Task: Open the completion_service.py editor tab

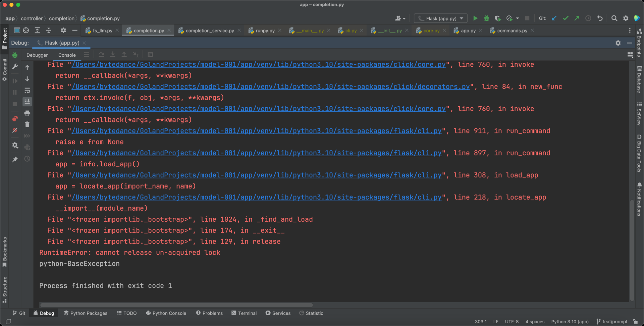Action: click(x=210, y=31)
